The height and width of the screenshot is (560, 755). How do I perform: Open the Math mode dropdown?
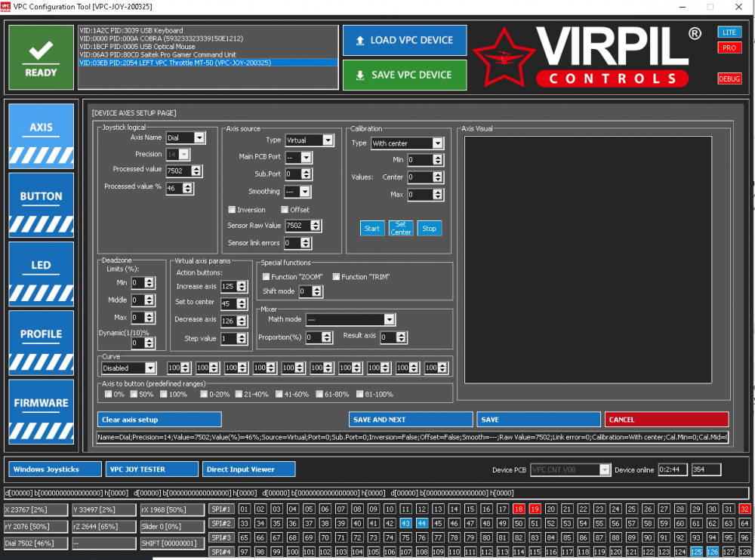point(389,319)
